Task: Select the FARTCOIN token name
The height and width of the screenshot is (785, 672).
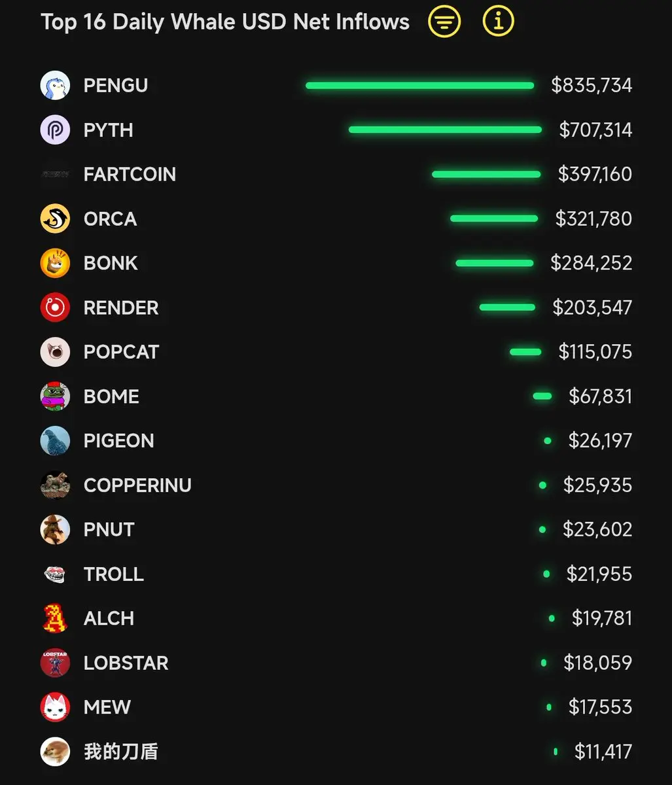Action: point(130,175)
